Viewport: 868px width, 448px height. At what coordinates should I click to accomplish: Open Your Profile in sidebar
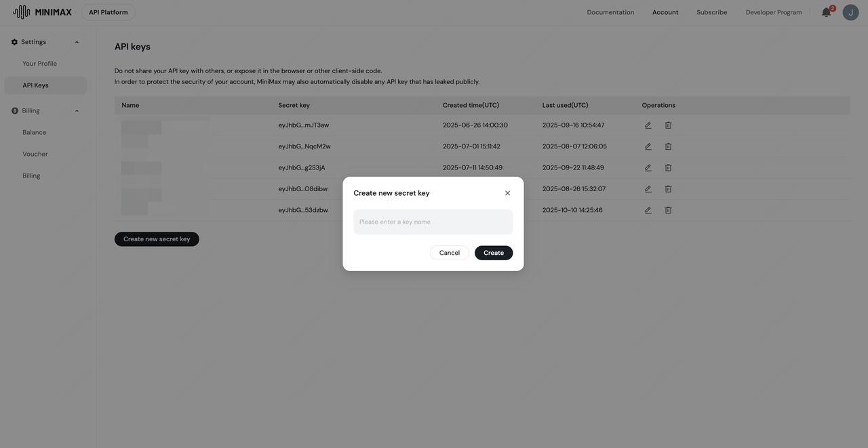coord(39,64)
